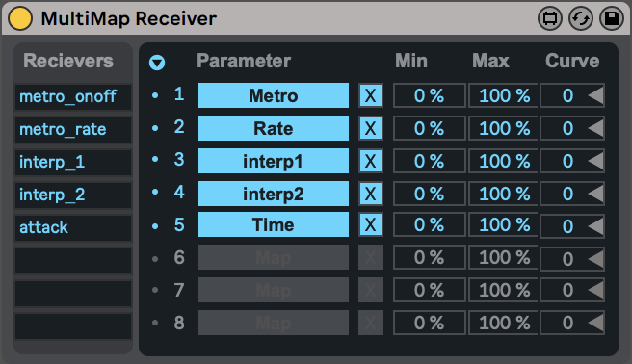Image resolution: width=632 pixels, height=364 pixels.
Task: Unmap Metro with its X button
Action: (x=370, y=96)
